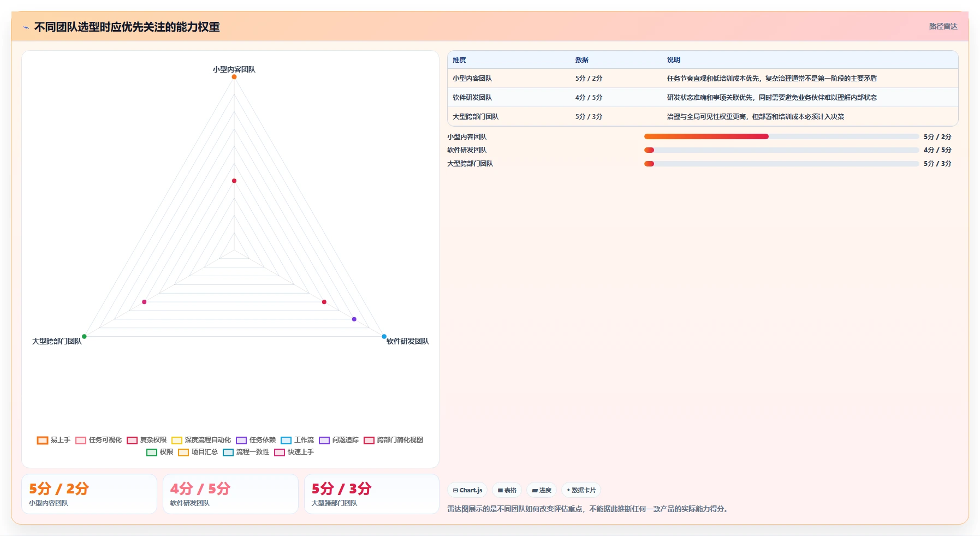Select the 表格 chip
This screenshot has width=980, height=536.
tap(507, 490)
